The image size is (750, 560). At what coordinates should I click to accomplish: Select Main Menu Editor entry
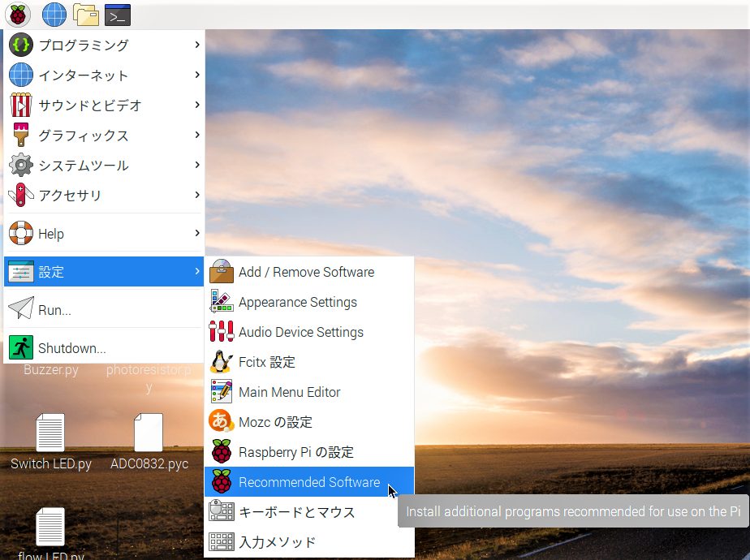(x=309, y=392)
